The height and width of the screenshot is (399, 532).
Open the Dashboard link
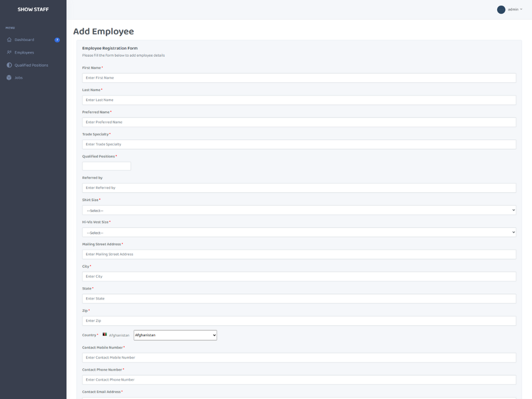[x=24, y=40]
